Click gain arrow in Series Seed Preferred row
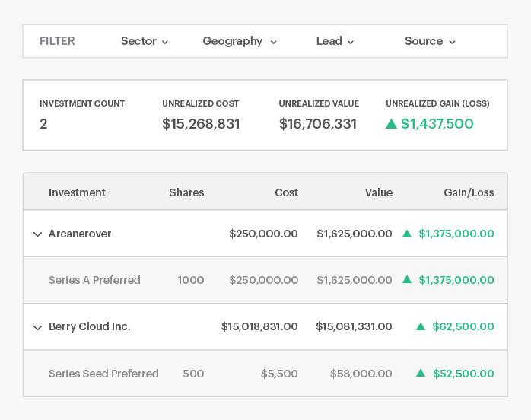The width and height of the screenshot is (531, 420). [x=421, y=374]
